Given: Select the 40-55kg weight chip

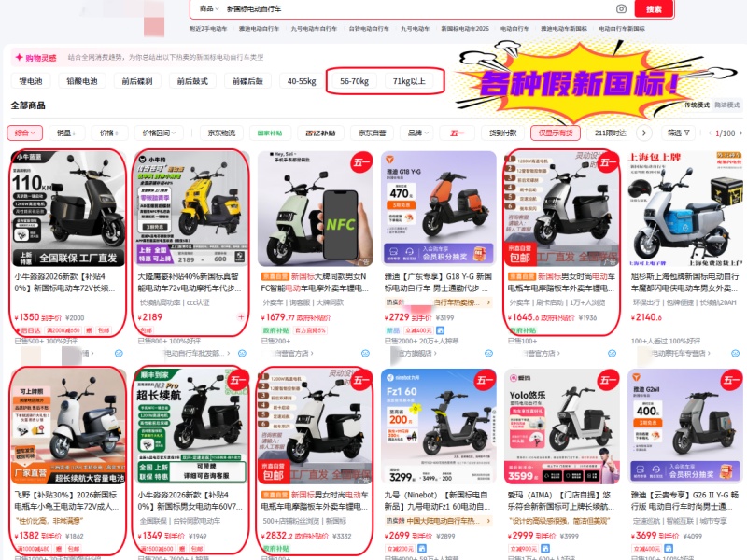Looking at the screenshot, I should (302, 81).
